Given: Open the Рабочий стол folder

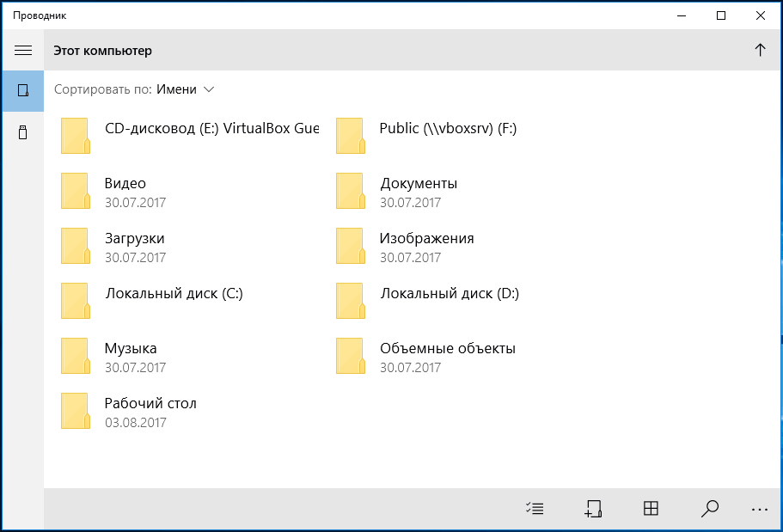Looking at the screenshot, I should click(x=190, y=411).
